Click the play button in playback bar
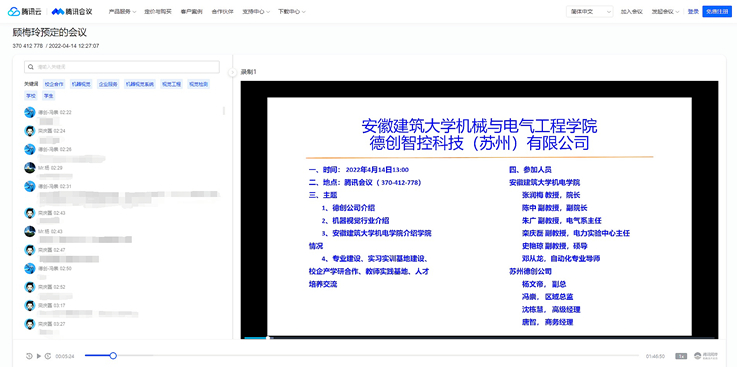 click(x=39, y=356)
